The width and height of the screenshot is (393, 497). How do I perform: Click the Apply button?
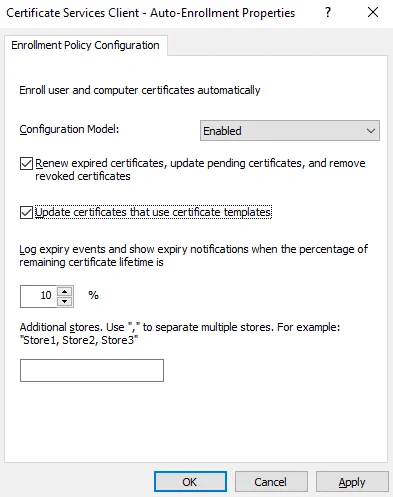point(352,482)
